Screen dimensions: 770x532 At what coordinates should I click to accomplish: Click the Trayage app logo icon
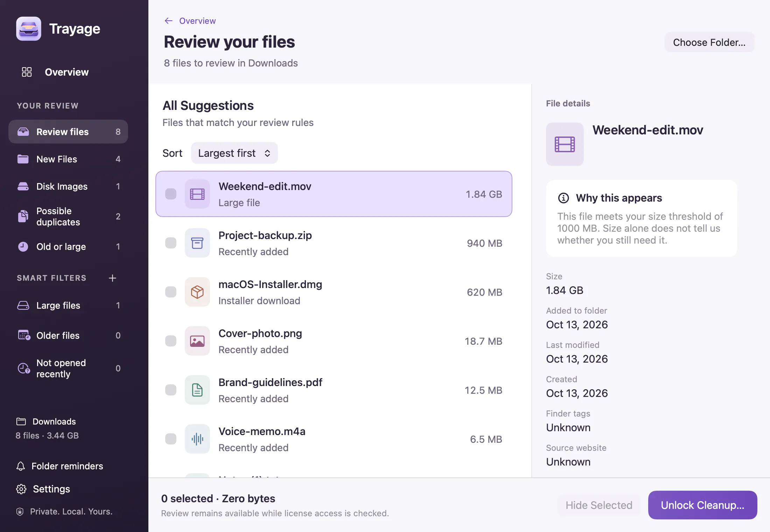[x=29, y=29]
